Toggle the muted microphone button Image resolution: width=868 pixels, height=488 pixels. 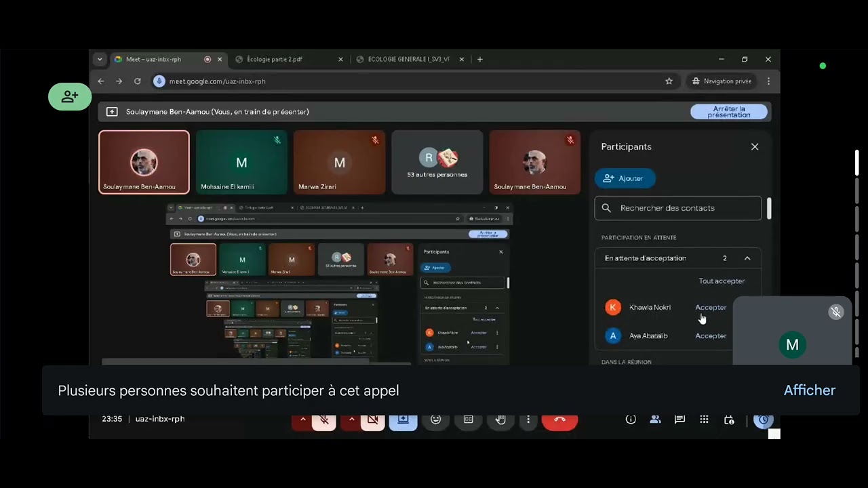pyautogui.click(x=324, y=420)
